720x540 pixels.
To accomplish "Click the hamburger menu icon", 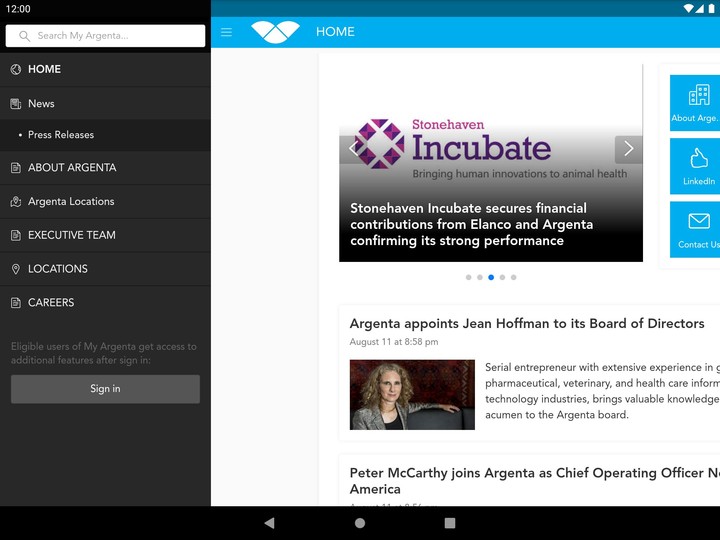I will point(226,32).
